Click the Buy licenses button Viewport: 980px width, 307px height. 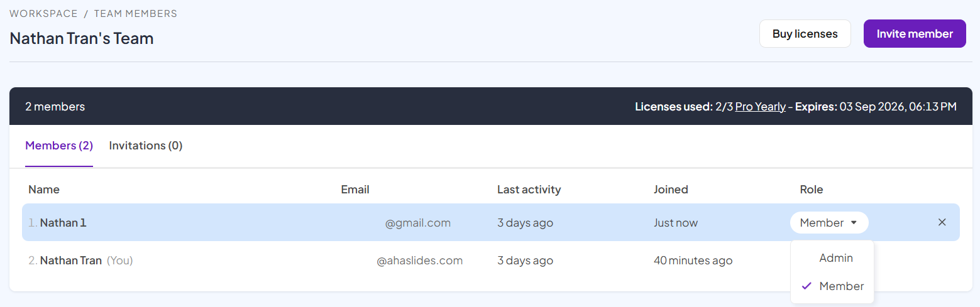805,34
